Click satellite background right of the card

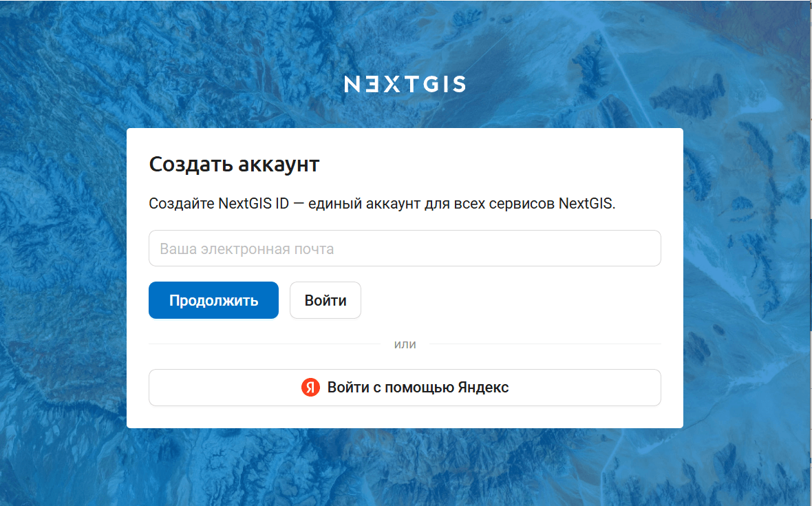point(746,280)
